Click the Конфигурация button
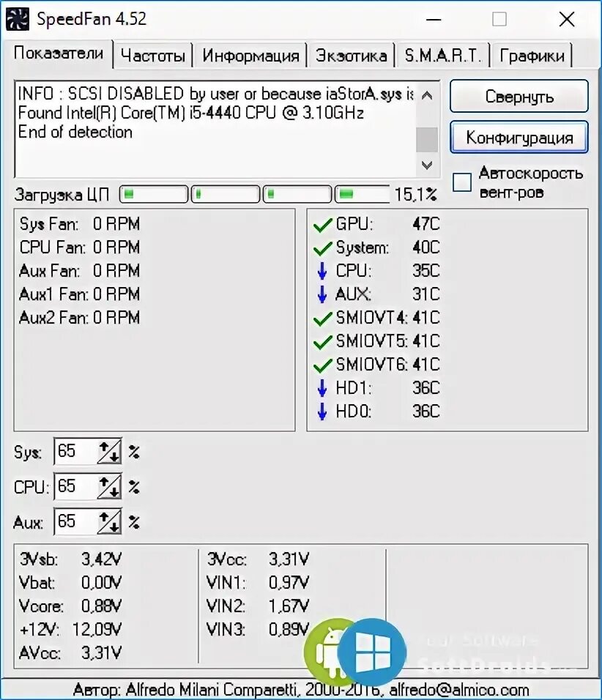The width and height of the screenshot is (602, 700). [519, 138]
